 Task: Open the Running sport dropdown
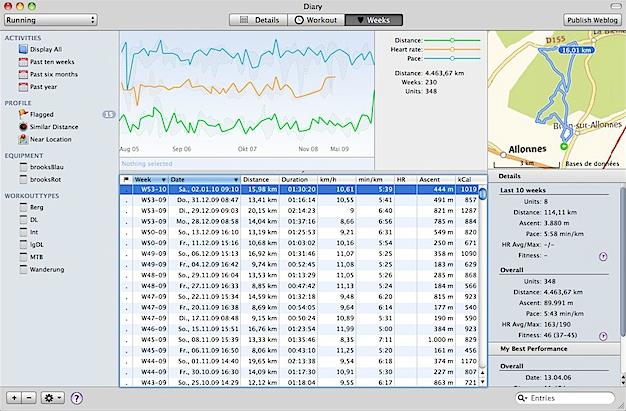pos(51,20)
